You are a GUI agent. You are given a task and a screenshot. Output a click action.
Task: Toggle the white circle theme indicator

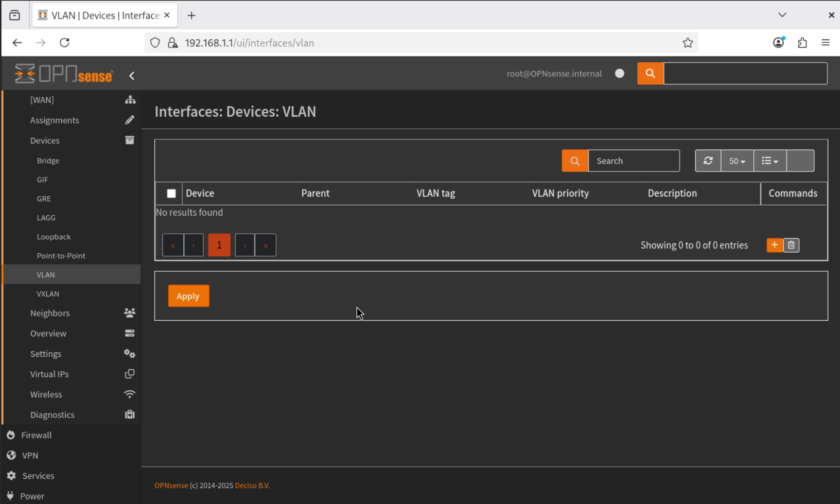(619, 73)
